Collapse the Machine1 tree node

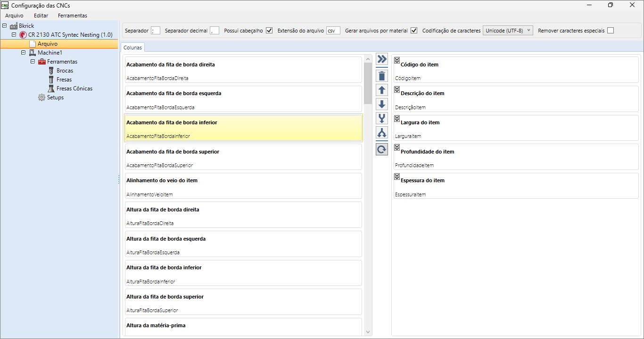[x=24, y=53]
